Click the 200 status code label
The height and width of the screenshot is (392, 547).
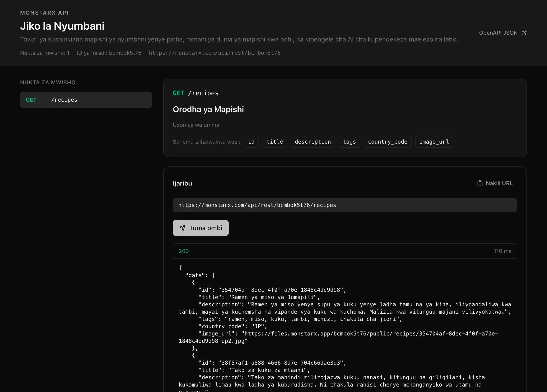click(x=184, y=251)
